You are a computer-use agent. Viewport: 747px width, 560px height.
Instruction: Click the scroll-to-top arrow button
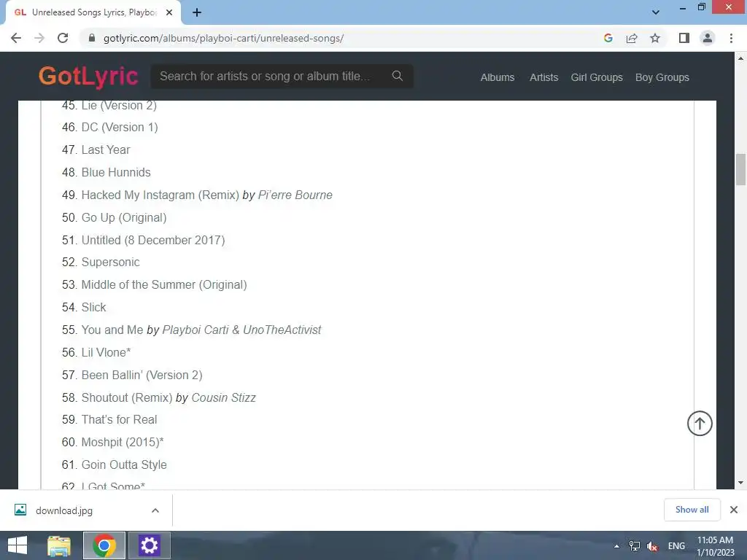click(x=700, y=424)
